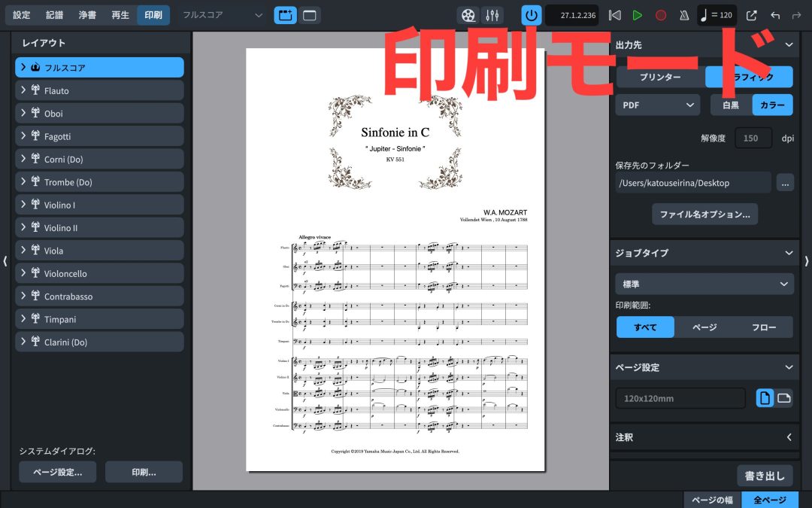The height and width of the screenshot is (508, 812).
Task: Select portrait page orientation icon
Action: (765, 398)
